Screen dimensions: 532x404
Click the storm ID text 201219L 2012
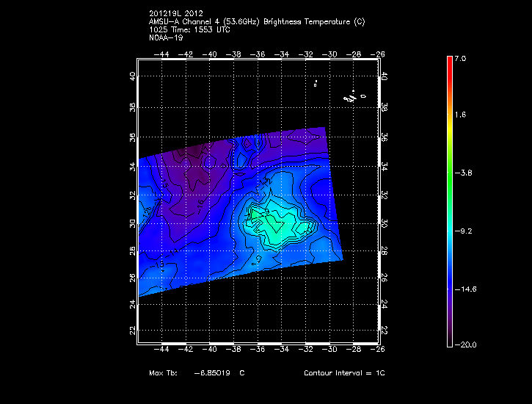click(174, 14)
